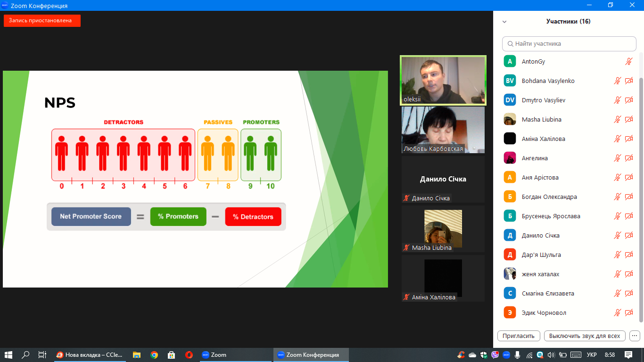
Task: Open Task View on the taskbar
Action: (42, 355)
